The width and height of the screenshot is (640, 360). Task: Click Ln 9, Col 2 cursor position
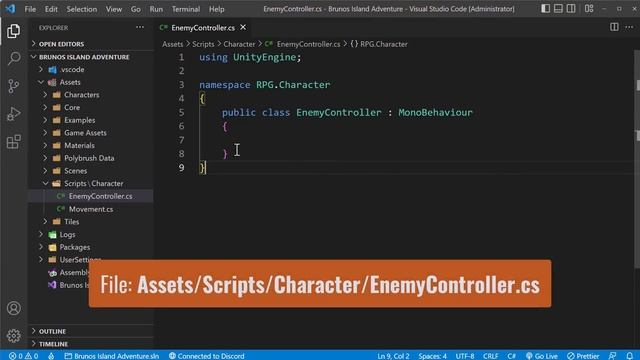[393, 356]
